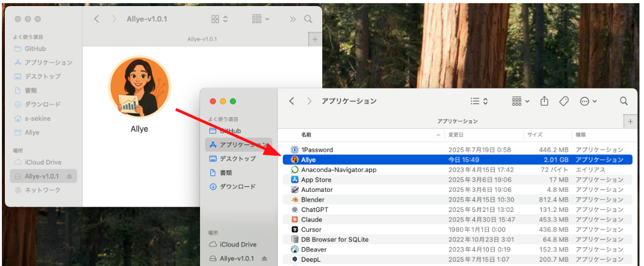The height and width of the screenshot is (266, 644).
Task: Select the Blender row
Action: click(457, 200)
